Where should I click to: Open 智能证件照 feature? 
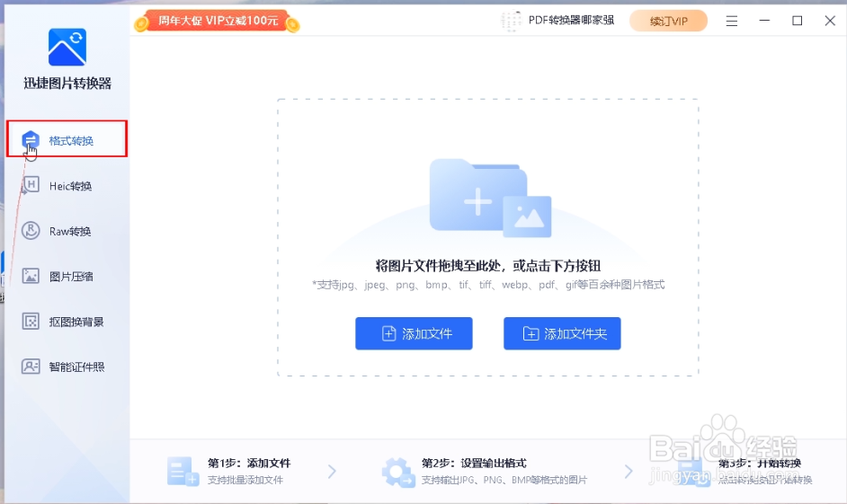point(67,367)
